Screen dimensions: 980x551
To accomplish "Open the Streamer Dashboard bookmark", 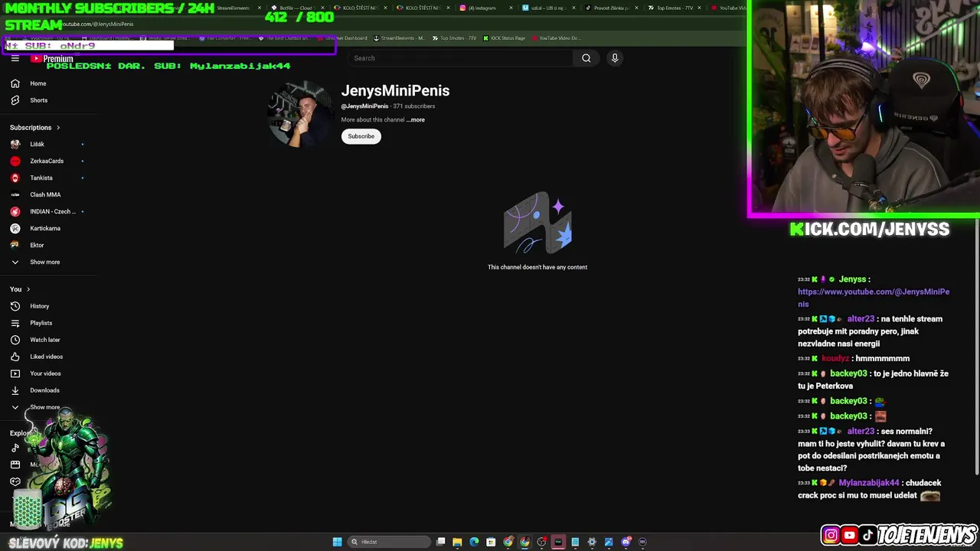I will tap(342, 38).
